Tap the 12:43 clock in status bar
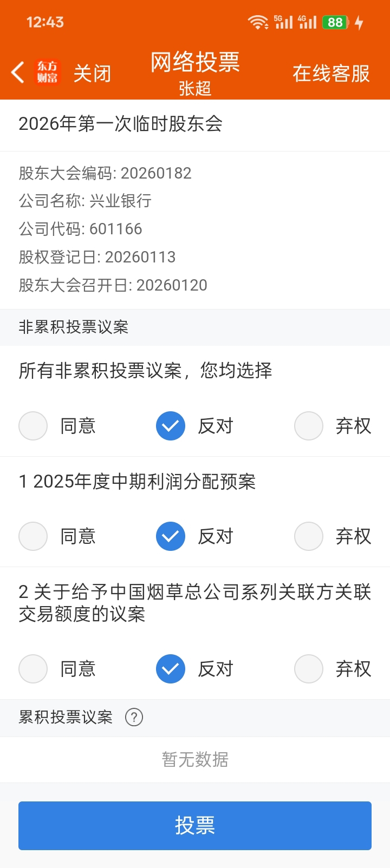Screen dimensions: 390x868 pos(45,22)
